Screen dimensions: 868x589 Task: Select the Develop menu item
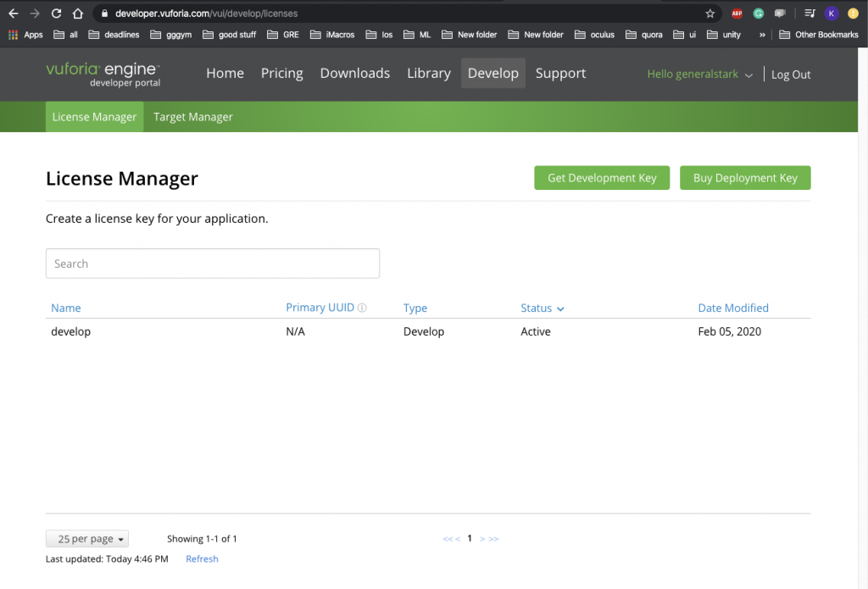493,73
